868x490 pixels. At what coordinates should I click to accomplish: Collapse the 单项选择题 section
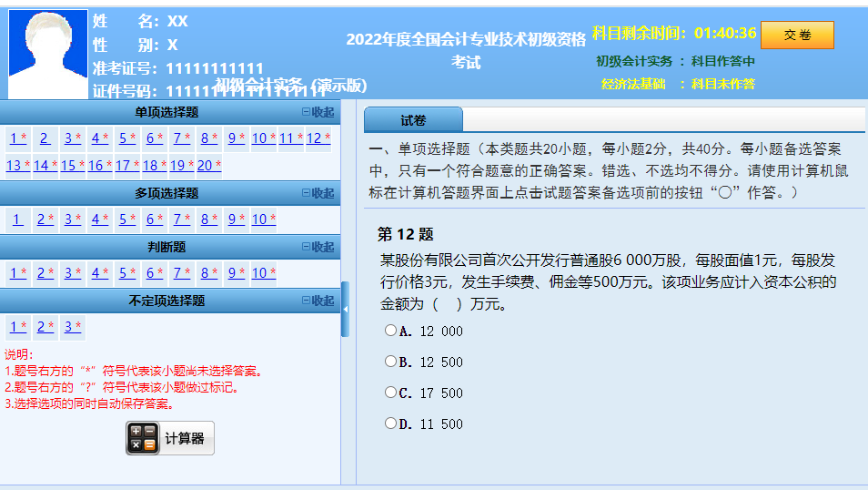318,113
